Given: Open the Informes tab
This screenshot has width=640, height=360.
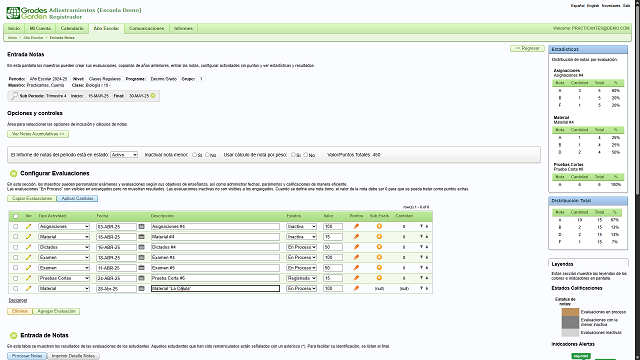Looking at the screenshot, I should (x=183, y=28).
